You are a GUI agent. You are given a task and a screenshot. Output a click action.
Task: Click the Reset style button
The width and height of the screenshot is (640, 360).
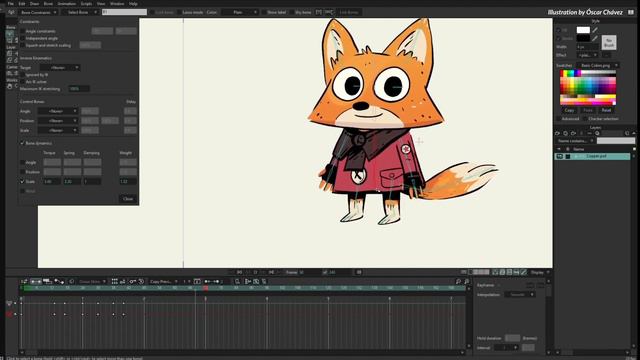coord(606,110)
